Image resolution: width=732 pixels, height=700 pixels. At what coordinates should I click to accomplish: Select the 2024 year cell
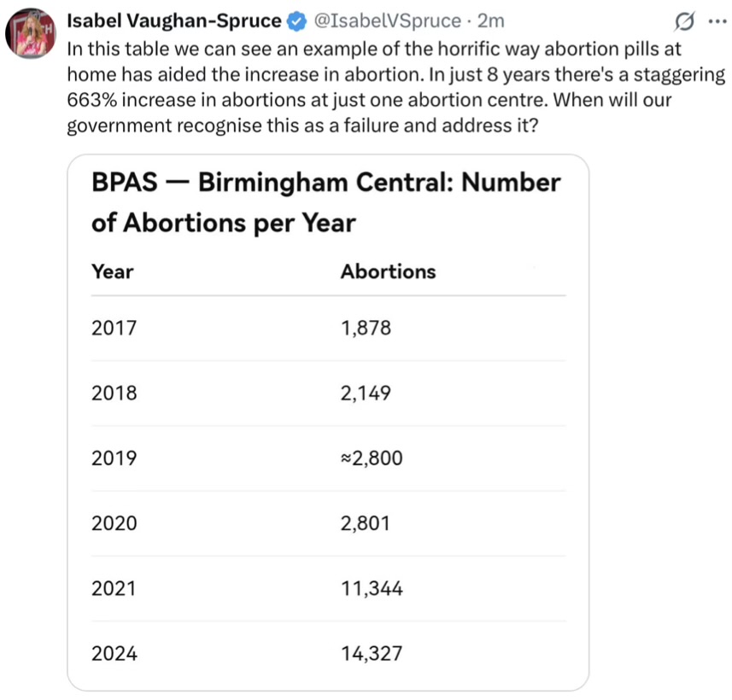(114, 654)
